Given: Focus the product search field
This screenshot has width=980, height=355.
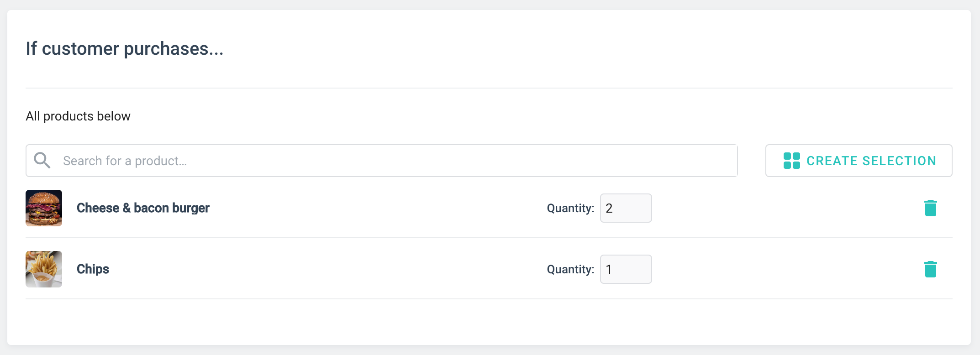Looking at the screenshot, I should 393,161.
